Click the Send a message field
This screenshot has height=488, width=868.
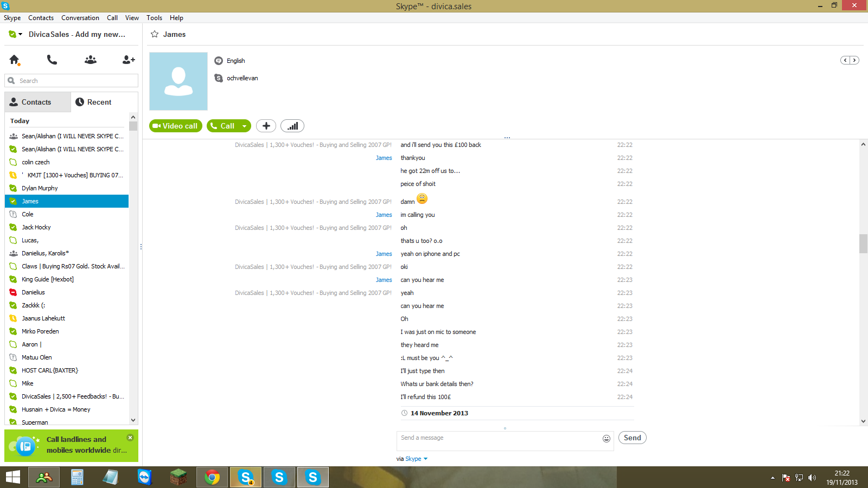point(499,441)
